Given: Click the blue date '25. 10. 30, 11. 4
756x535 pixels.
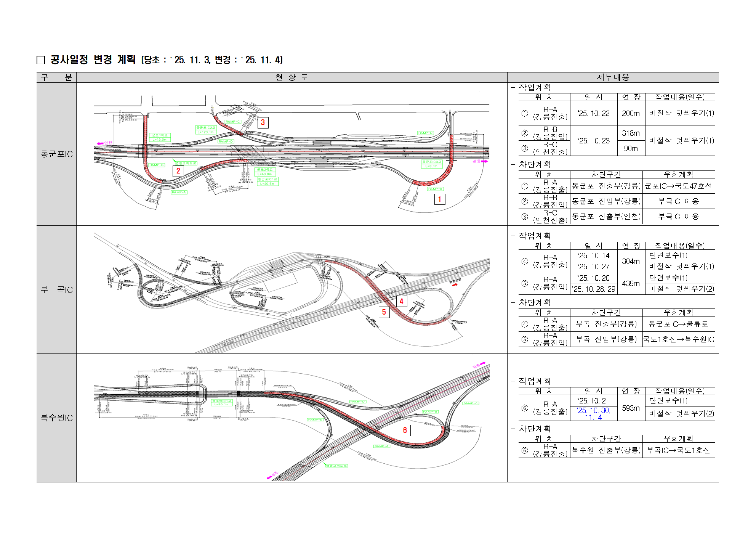Looking at the screenshot, I should coord(593,414).
